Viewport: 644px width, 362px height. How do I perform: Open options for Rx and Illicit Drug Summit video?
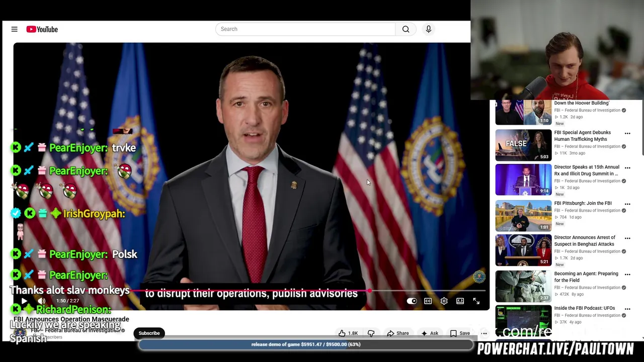tap(627, 168)
